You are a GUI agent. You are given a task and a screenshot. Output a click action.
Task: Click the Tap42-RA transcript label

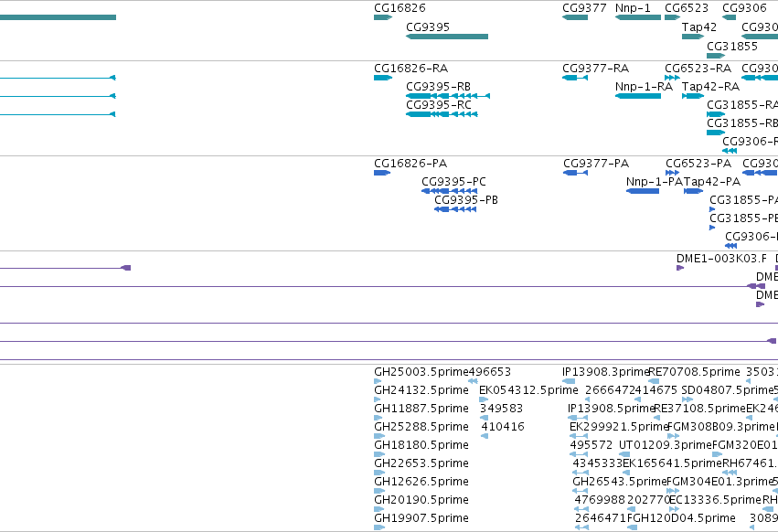(x=710, y=87)
